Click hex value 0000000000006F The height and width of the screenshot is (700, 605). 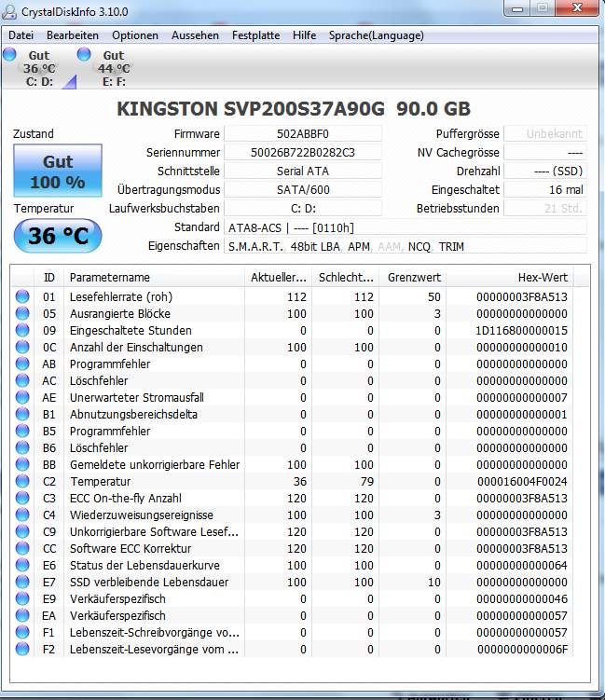522,649
